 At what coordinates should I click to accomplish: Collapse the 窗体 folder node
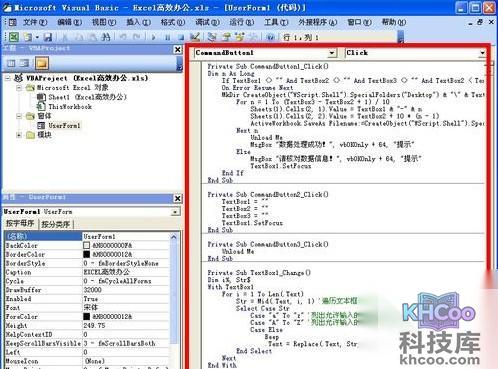click(19, 116)
